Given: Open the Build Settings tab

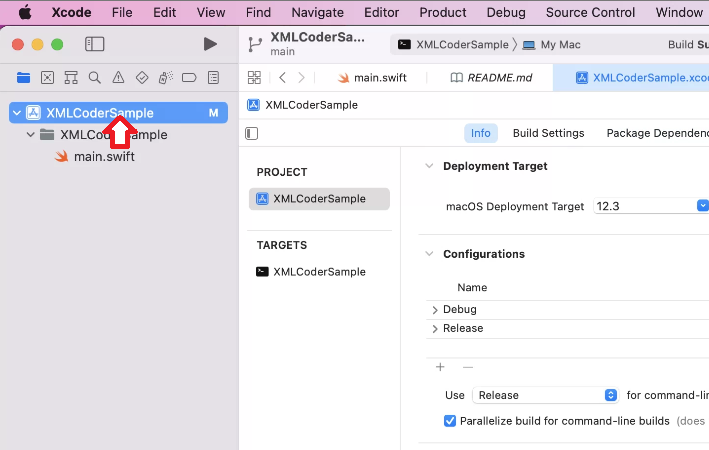Looking at the screenshot, I should 548,133.
